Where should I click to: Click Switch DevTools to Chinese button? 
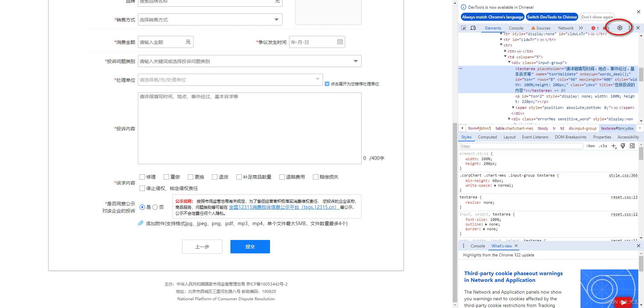(552, 17)
